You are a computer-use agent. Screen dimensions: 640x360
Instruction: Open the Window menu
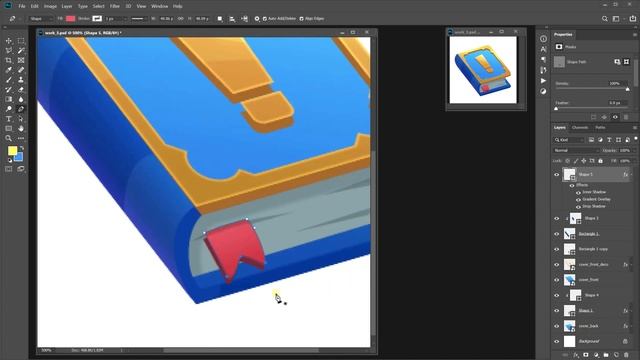click(x=160, y=7)
